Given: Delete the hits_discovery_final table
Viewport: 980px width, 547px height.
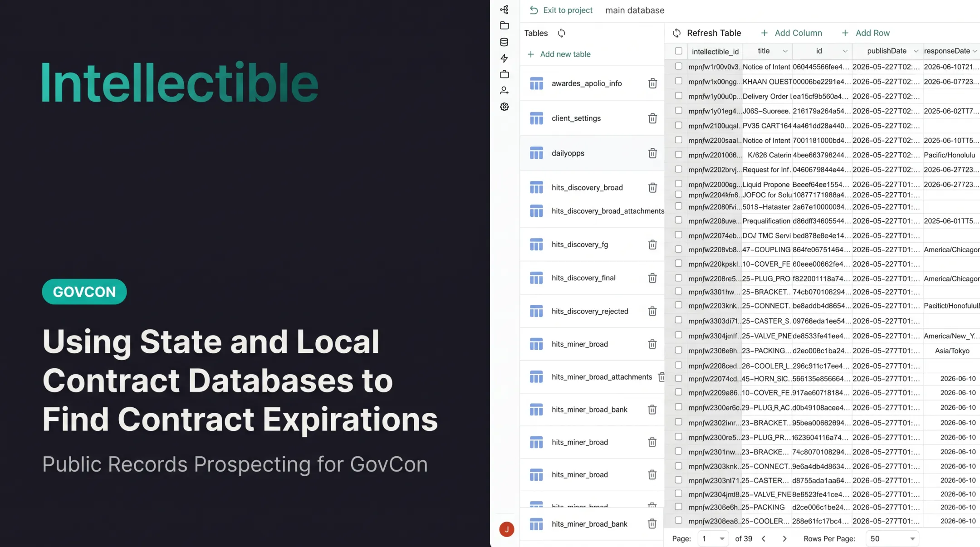Looking at the screenshot, I should click(652, 278).
